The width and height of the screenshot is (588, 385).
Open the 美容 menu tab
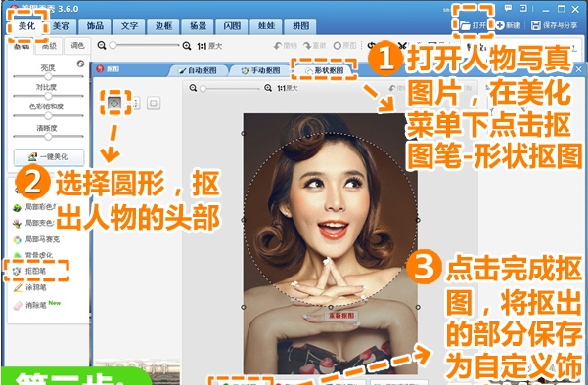coord(61,25)
